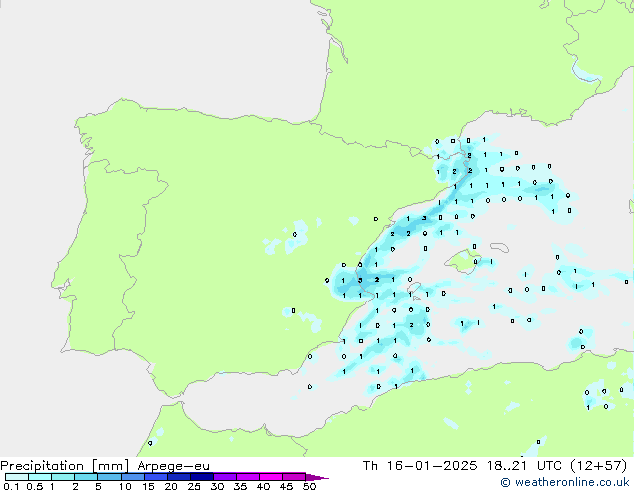The height and width of the screenshot is (490, 634).
Task: Click the 0.5–1 mm legend color swatch
Action: click(x=40, y=477)
